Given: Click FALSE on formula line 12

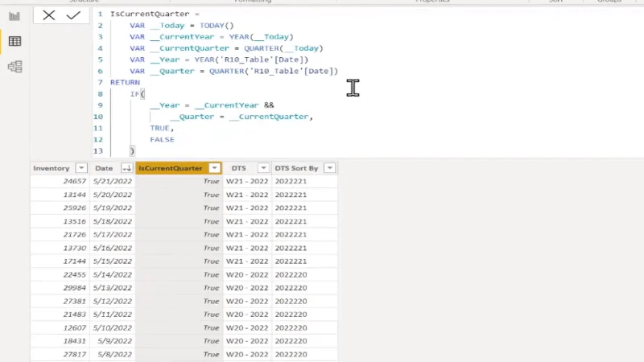Looking at the screenshot, I should (163, 139).
